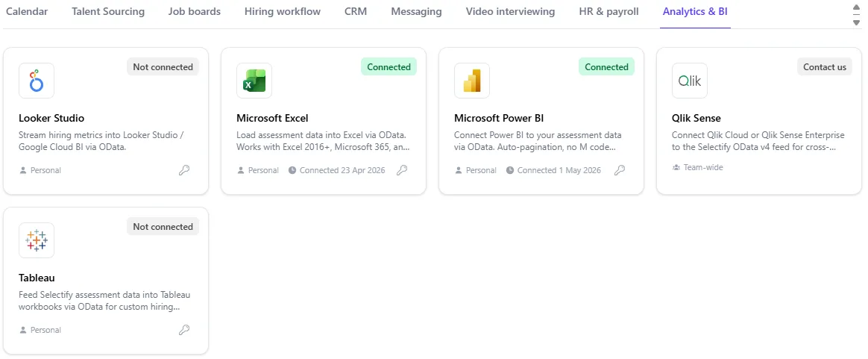868x359 pixels.
Task: Click the person icon on Power BI card
Action: click(x=459, y=170)
